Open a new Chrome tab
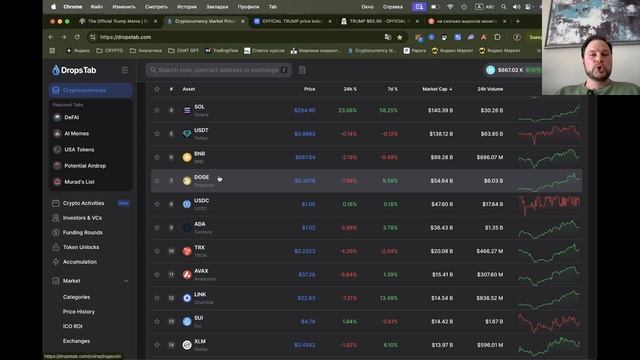The width and height of the screenshot is (640, 360). 518,21
